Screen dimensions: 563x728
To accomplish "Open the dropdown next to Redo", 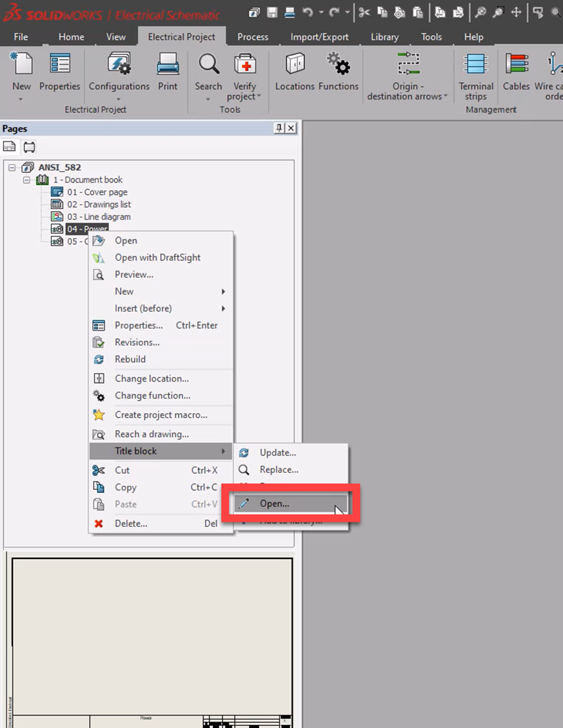I will point(347,12).
